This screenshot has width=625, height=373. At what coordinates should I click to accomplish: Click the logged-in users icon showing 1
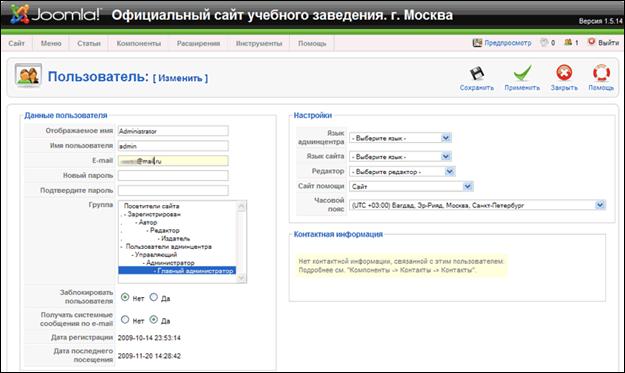pos(568,42)
